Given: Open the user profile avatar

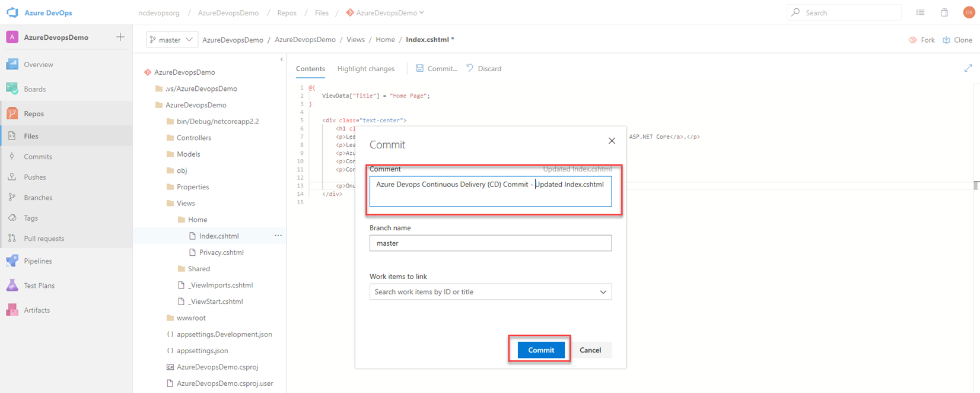Looking at the screenshot, I should (969, 12).
